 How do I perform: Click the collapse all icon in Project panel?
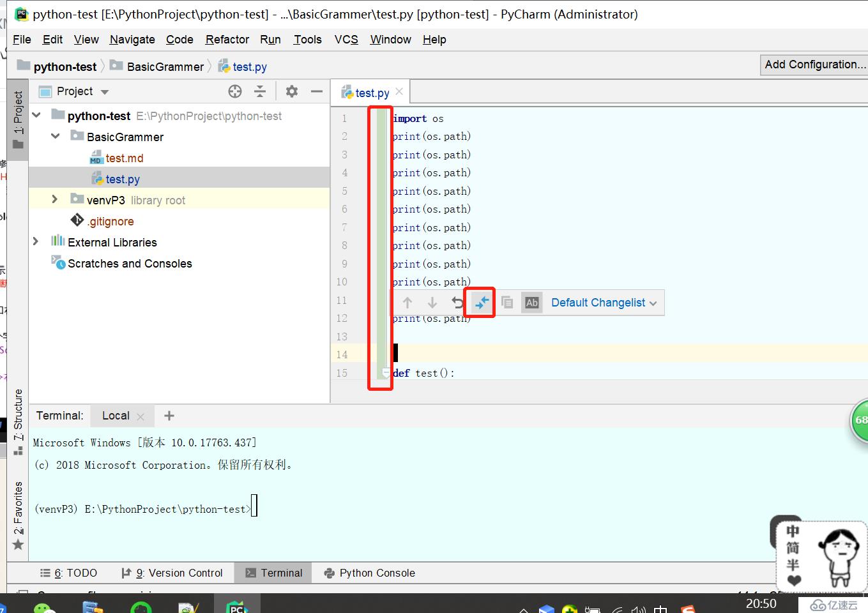[x=260, y=91]
